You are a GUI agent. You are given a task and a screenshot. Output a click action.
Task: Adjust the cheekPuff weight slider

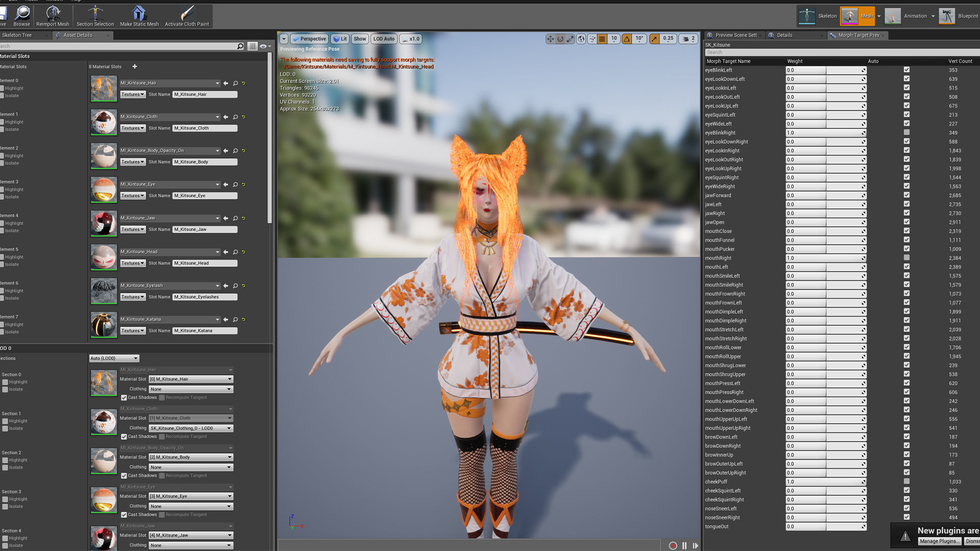[826, 482]
